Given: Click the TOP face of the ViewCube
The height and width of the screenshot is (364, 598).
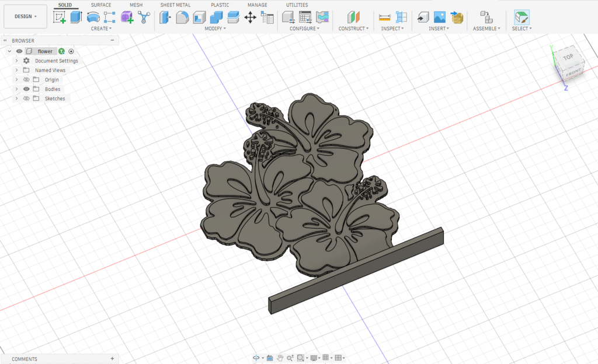Looking at the screenshot, I should tap(568, 57).
